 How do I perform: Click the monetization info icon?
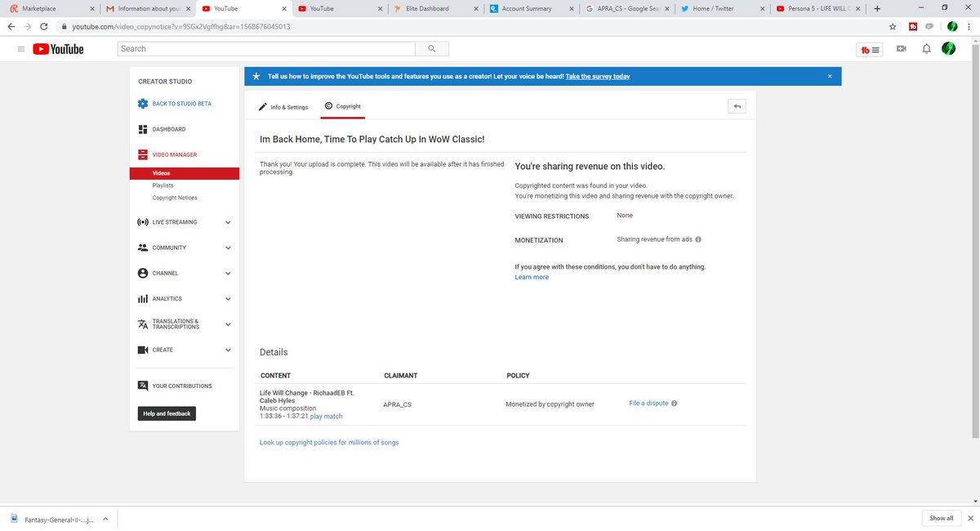[698, 240]
